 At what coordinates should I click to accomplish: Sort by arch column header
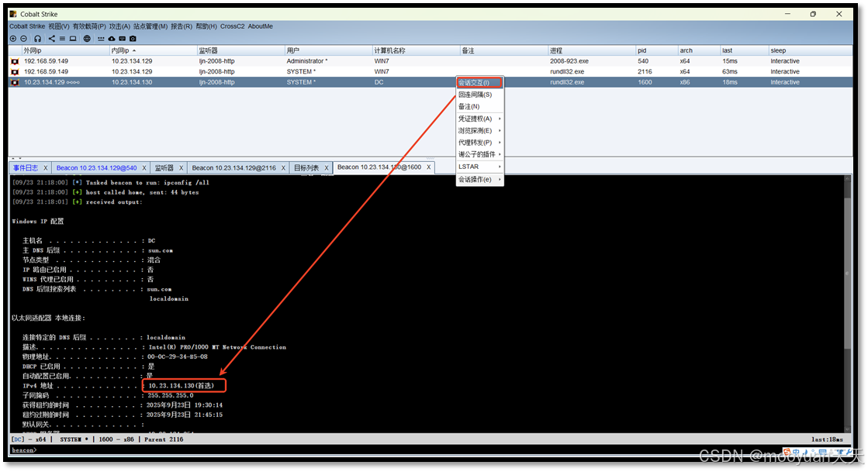pyautogui.click(x=699, y=50)
